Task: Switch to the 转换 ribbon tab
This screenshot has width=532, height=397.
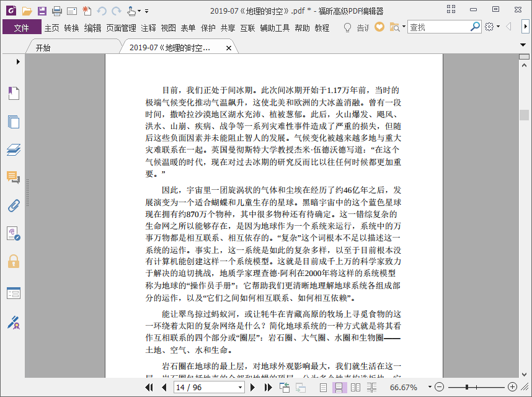Action: point(71,28)
